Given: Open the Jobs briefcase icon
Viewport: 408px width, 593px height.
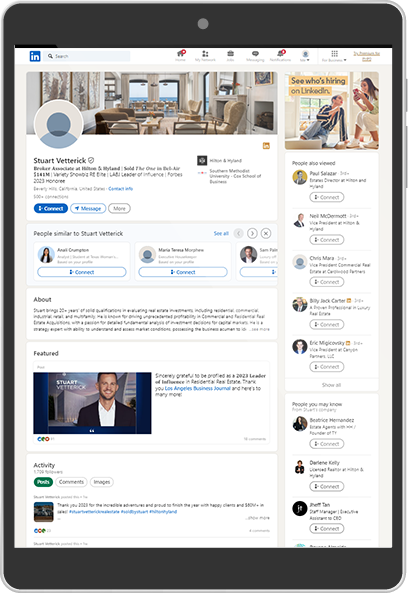Looking at the screenshot, I should (x=230, y=56).
